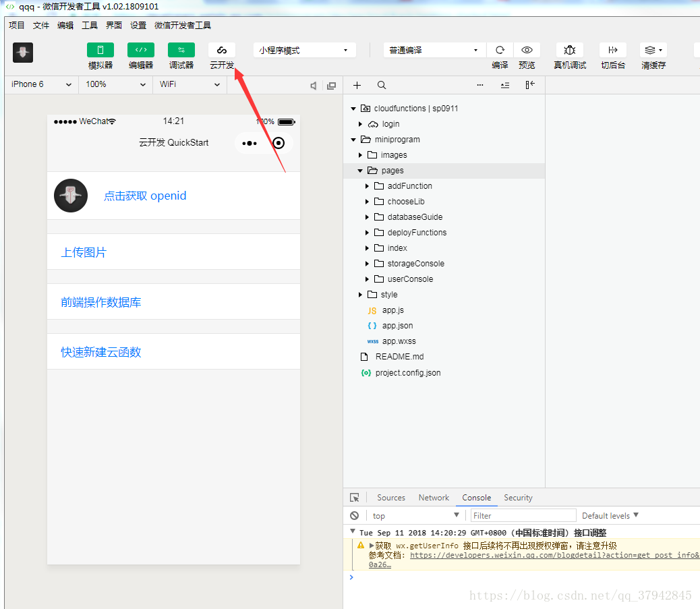Click the 切后台 switch background icon

(613, 50)
